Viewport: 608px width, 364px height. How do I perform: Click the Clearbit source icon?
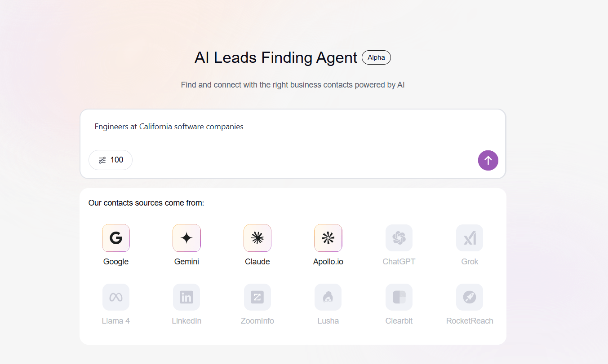point(399,297)
